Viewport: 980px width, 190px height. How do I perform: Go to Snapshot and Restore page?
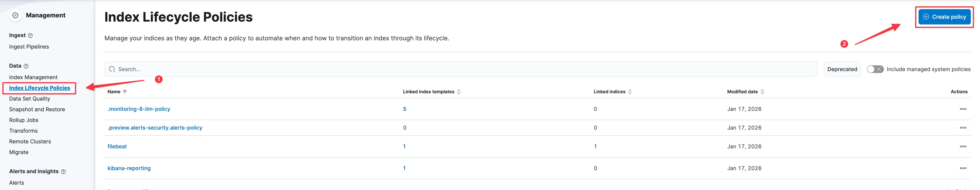[37, 110]
